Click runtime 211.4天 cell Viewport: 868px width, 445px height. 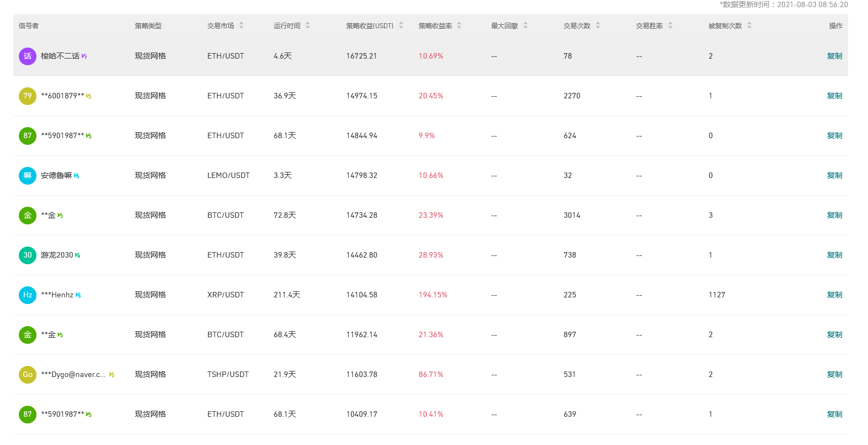(x=287, y=295)
